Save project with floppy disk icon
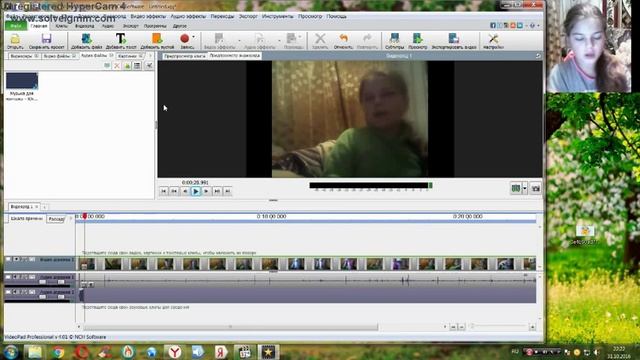Viewport: 640px width, 360px height. [46, 39]
